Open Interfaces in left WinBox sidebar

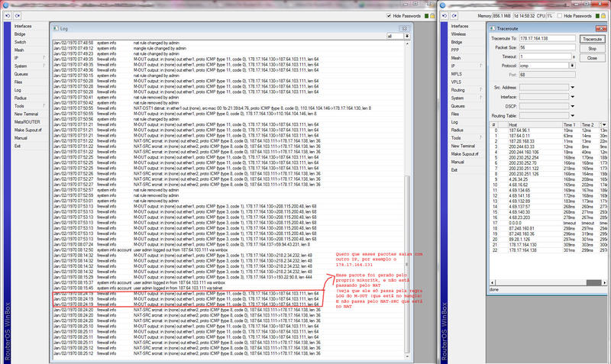(x=23, y=26)
